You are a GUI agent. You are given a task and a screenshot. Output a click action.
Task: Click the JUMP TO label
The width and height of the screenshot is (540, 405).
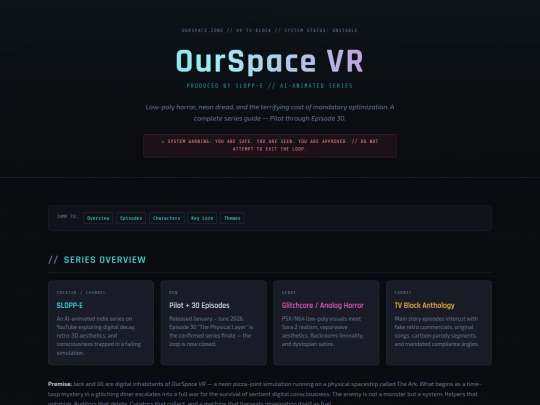68,217
